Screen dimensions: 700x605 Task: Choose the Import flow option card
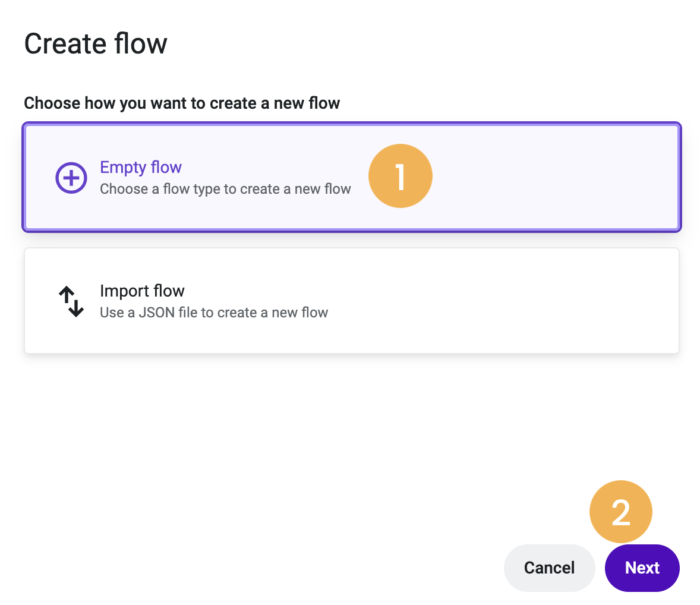[x=352, y=301]
